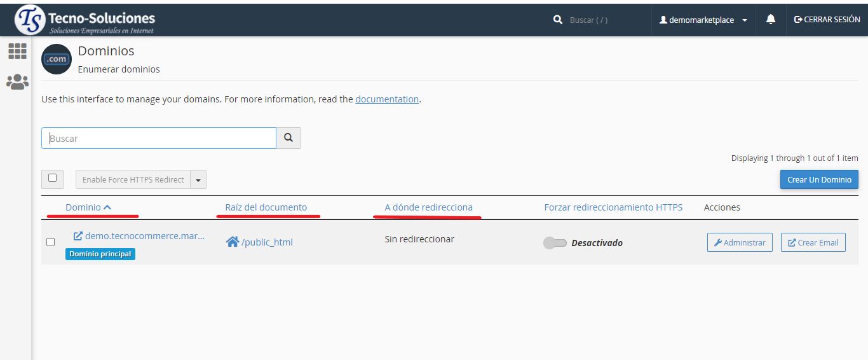Click the Dominios .com icon
Screen dimensions: 868x360
[57, 59]
